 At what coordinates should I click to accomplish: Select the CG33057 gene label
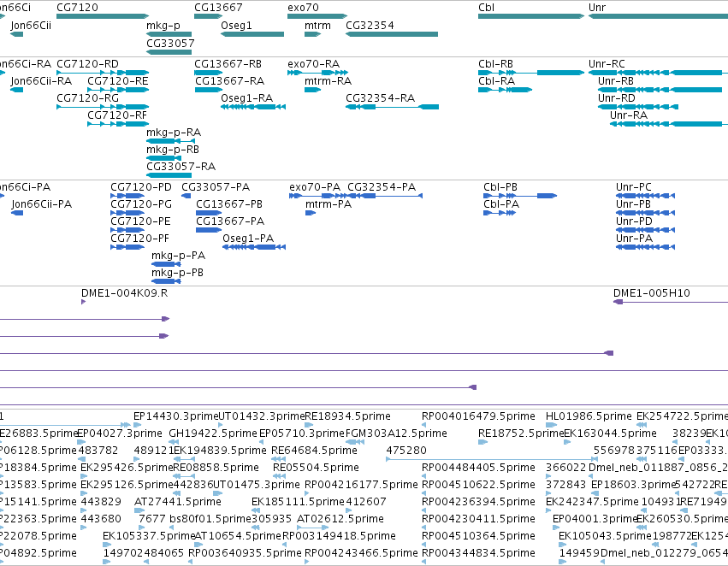click(x=170, y=43)
